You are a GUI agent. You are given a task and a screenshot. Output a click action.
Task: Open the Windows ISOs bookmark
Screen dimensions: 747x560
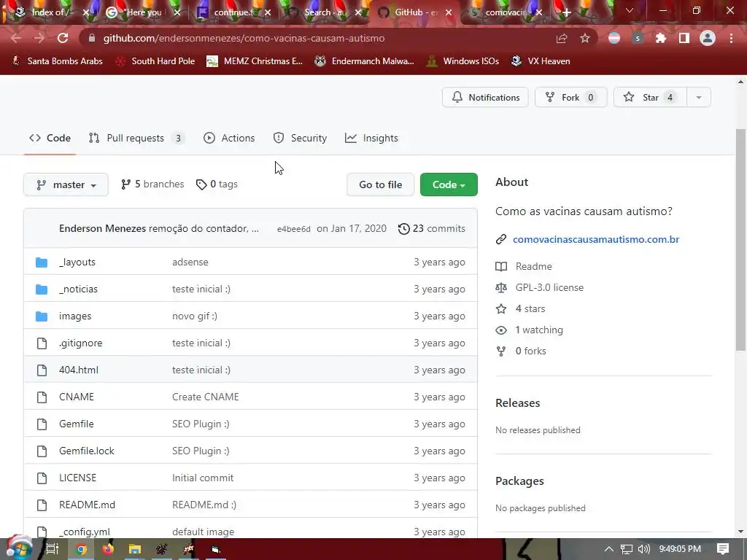(x=462, y=61)
